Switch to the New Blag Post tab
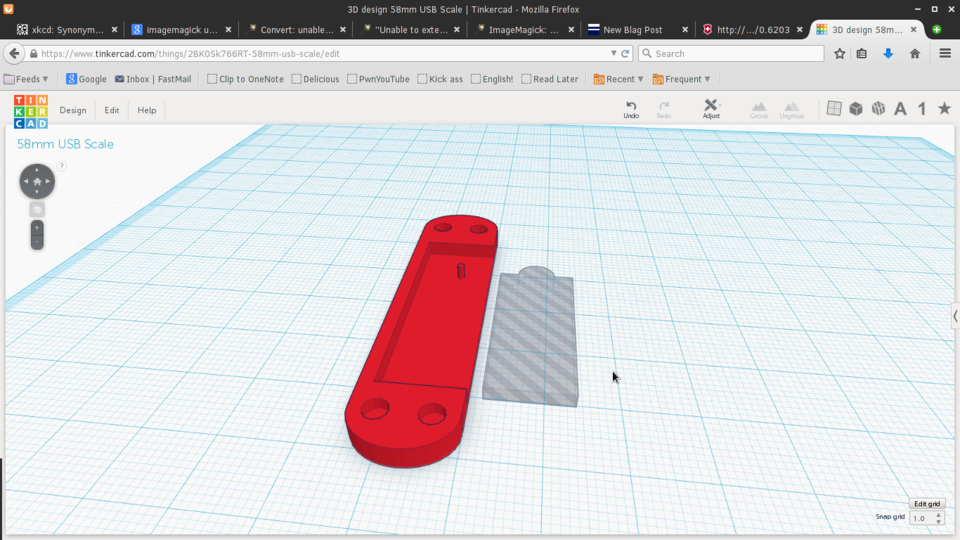 [632, 30]
